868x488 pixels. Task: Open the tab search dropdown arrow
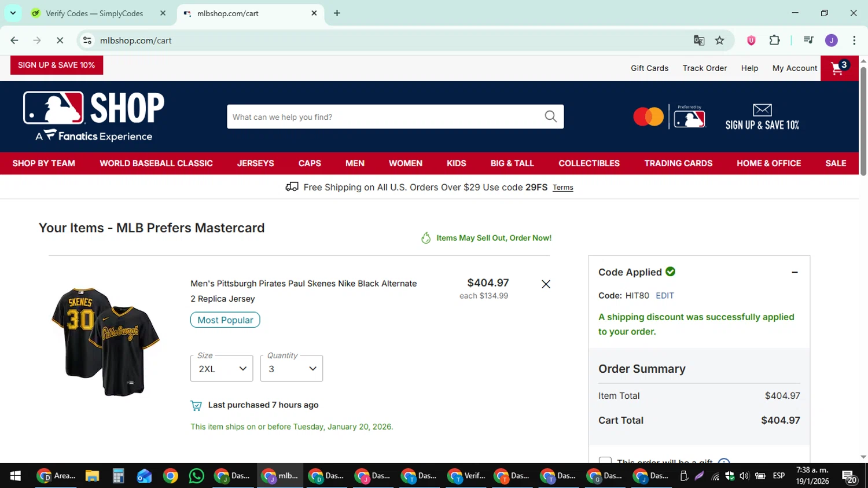click(13, 13)
